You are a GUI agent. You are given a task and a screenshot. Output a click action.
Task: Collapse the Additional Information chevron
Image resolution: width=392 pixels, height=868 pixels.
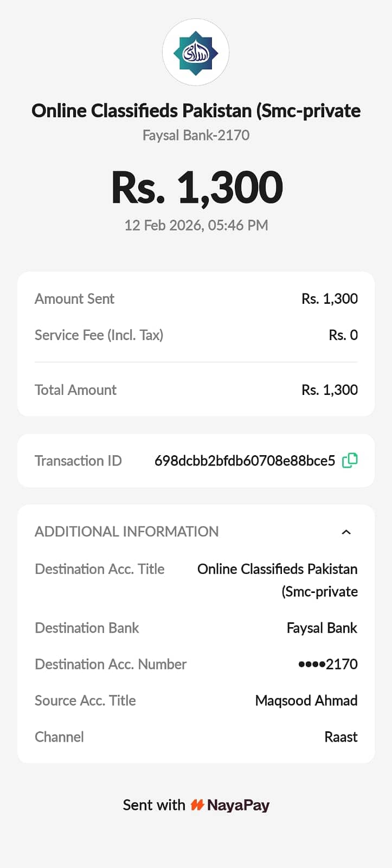(x=346, y=532)
